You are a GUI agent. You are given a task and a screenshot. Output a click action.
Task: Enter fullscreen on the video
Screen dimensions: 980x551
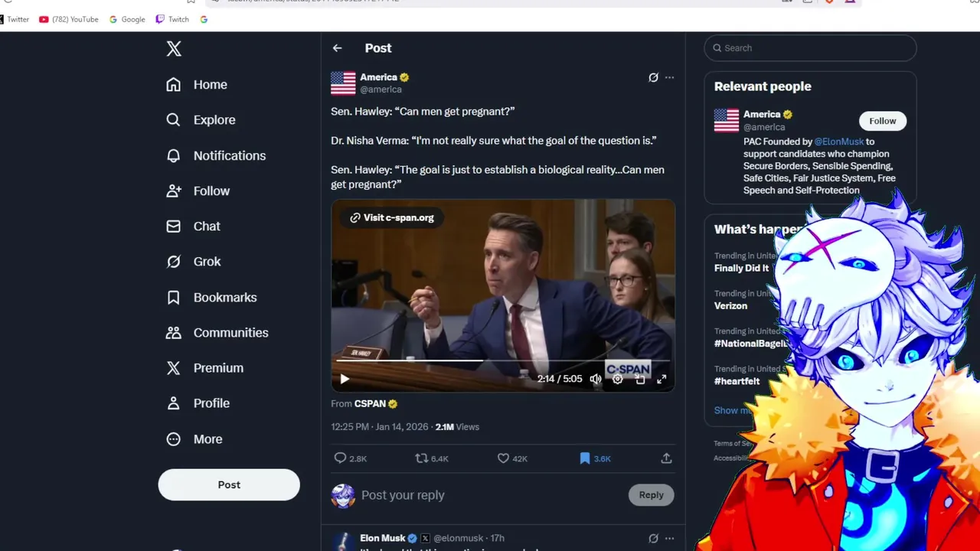[661, 379]
